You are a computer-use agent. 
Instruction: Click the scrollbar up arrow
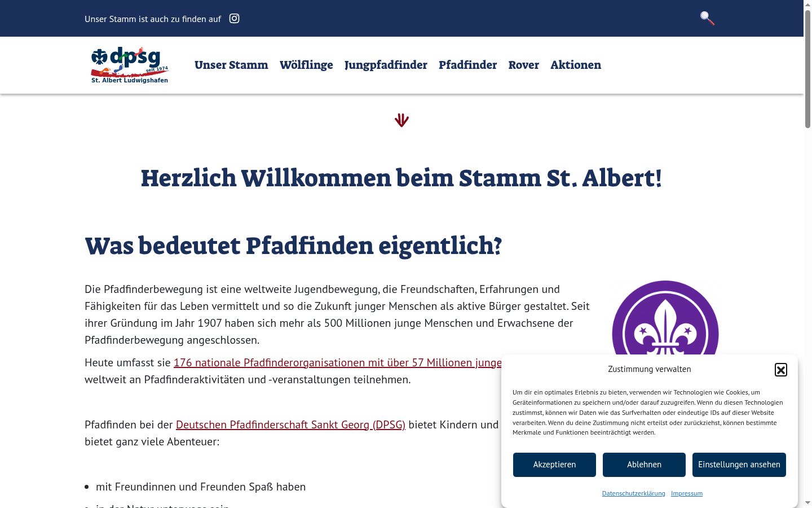pyautogui.click(x=807, y=4)
